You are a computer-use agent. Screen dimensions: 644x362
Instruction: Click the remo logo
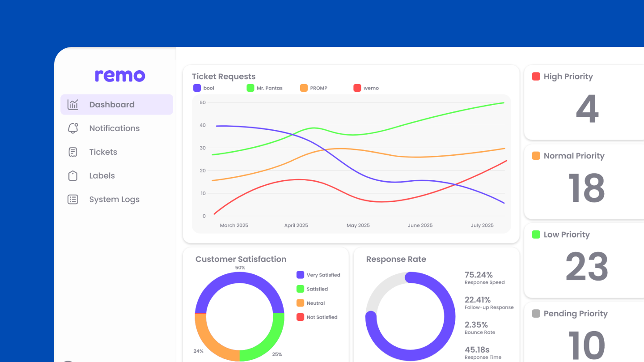[x=120, y=76]
